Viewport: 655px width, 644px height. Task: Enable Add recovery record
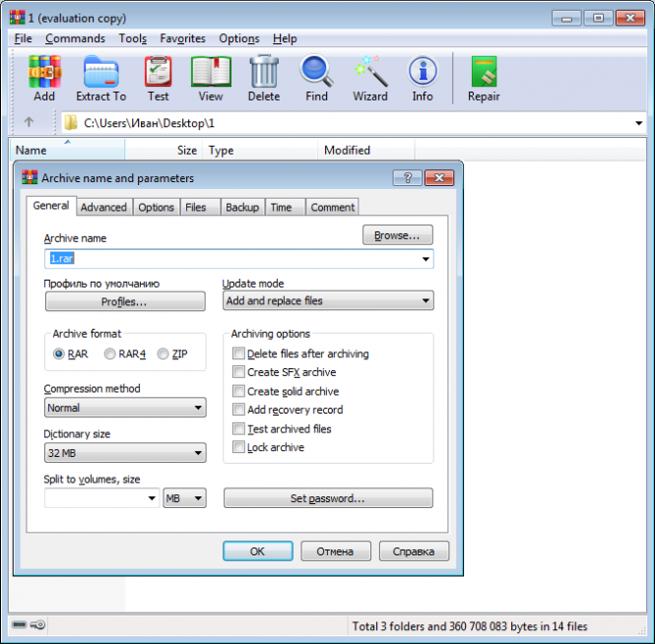(x=238, y=410)
